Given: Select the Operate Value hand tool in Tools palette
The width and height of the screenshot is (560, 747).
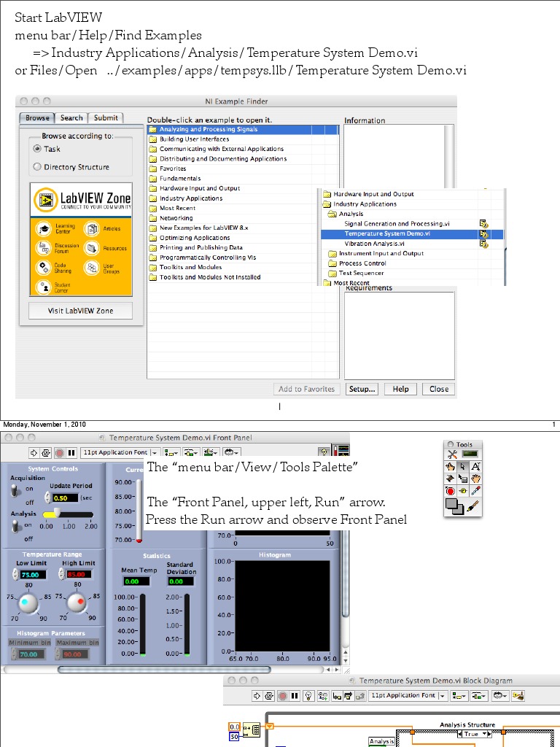Looking at the screenshot, I should tap(450, 467).
